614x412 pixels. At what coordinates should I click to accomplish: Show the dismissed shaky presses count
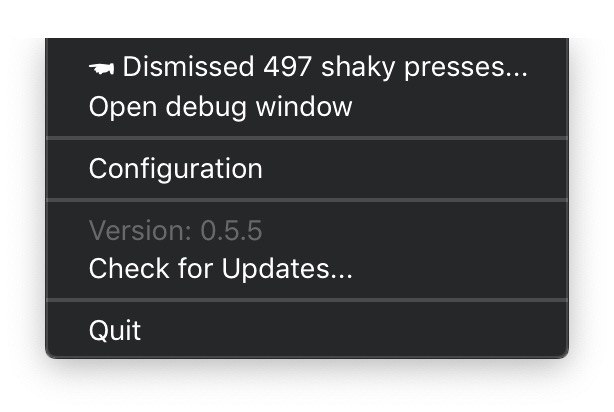tap(307, 67)
